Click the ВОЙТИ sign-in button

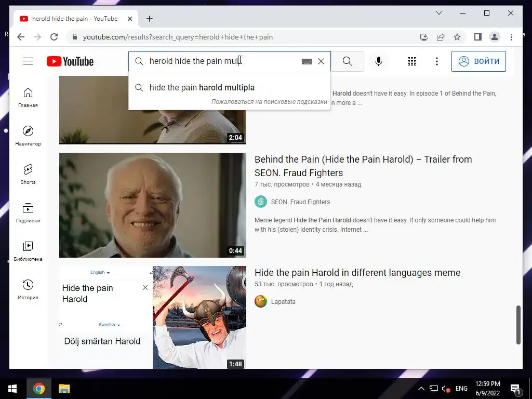point(478,61)
